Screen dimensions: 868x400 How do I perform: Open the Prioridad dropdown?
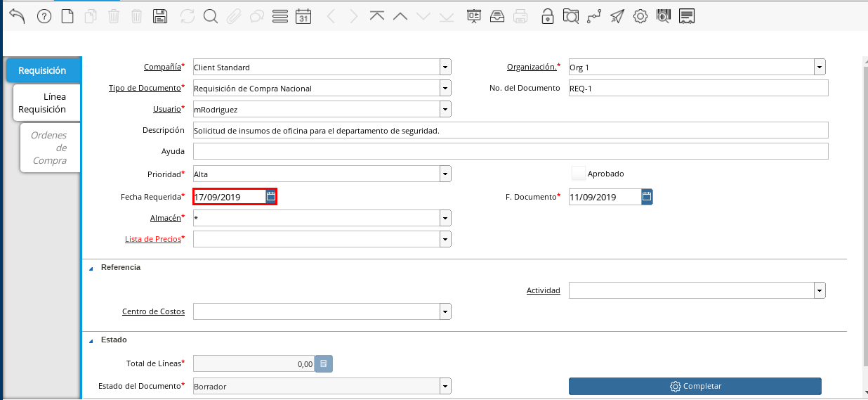click(445, 174)
